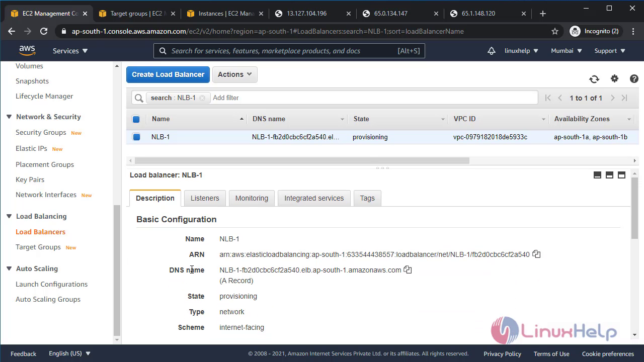The width and height of the screenshot is (644, 362).
Task: Click the AWS logo home icon
Action: click(27, 50)
